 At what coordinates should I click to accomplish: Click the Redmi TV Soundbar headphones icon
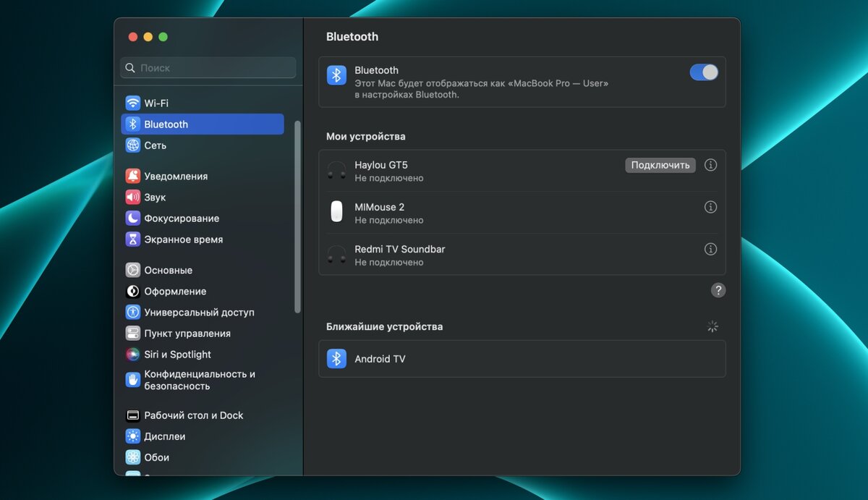point(336,255)
